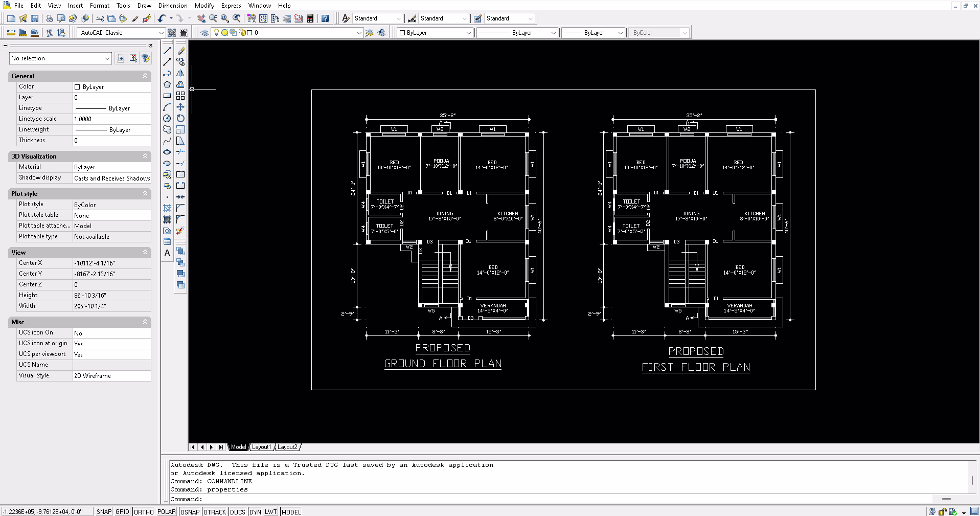Image resolution: width=980 pixels, height=516 pixels.
Task: Click the Zoom realtime magnifier icon
Action: [213, 18]
